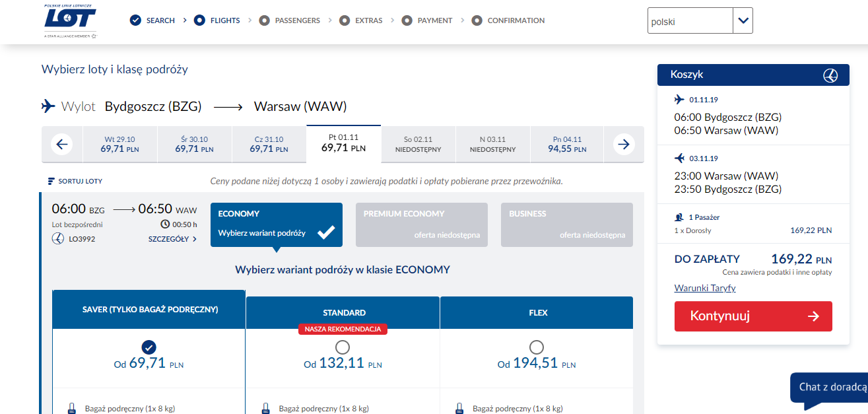Viewport: 868px width, 414px height.
Task: Select Wt 29.10 date tab
Action: tap(119, 144)
